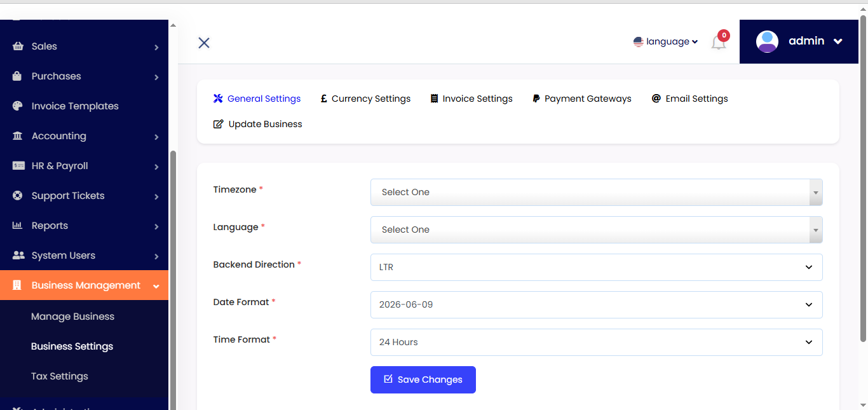
Task: Expand the Reports submenu arrow
Action: (156, 226)
